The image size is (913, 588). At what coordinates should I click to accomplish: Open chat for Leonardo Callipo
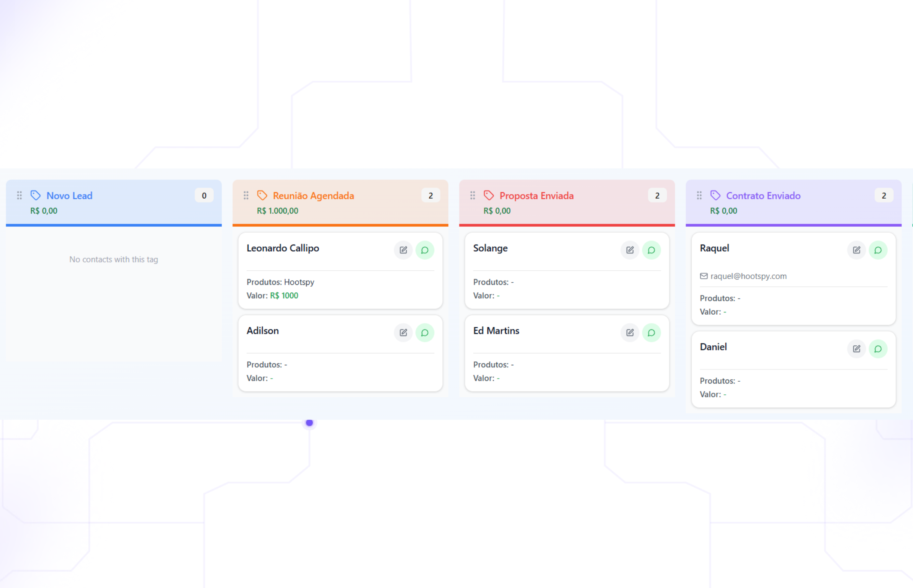pyautogui.click(x=425, y=250)
